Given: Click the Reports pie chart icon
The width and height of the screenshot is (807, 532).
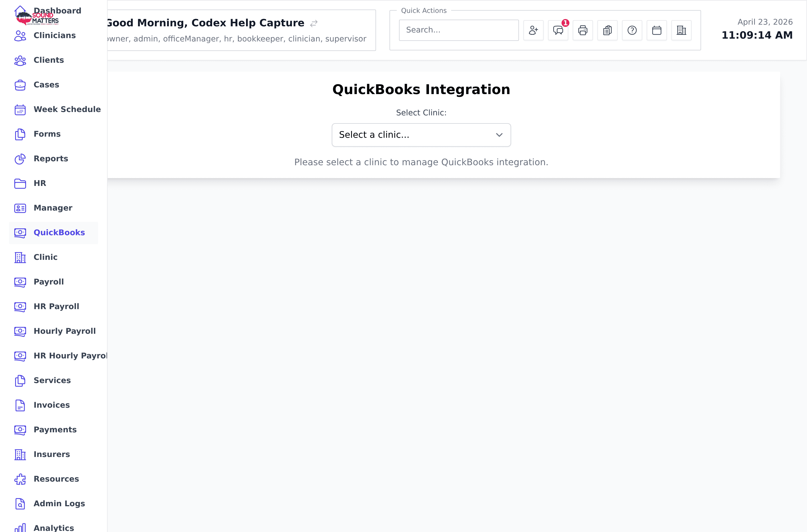Looking at the screenshot, I should [20, 159].
